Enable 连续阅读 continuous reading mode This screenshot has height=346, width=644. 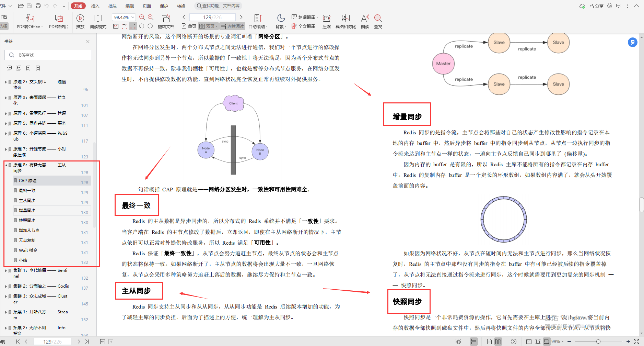point(232,26)
